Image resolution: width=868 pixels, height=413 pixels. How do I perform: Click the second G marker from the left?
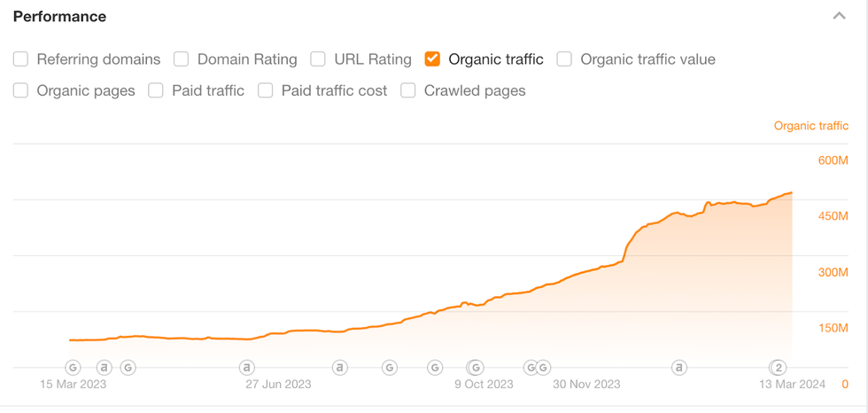128,367
